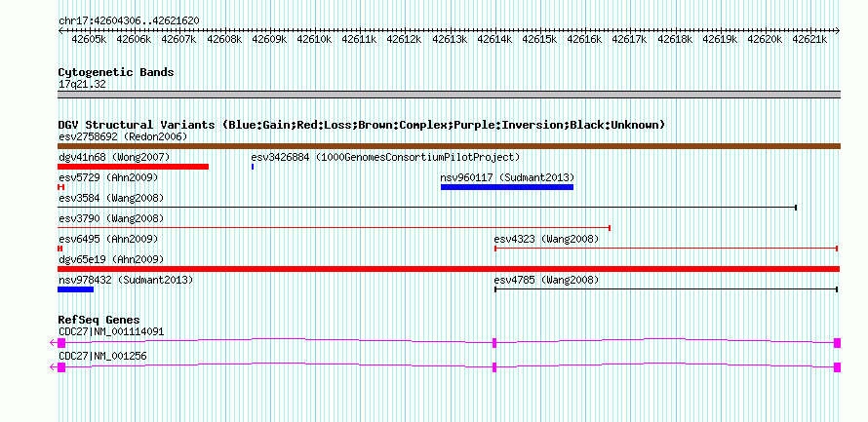Click the 42620k ruler tick label
Image resolution: width=868 pixels, height=422 pixels.
point(766,39)
